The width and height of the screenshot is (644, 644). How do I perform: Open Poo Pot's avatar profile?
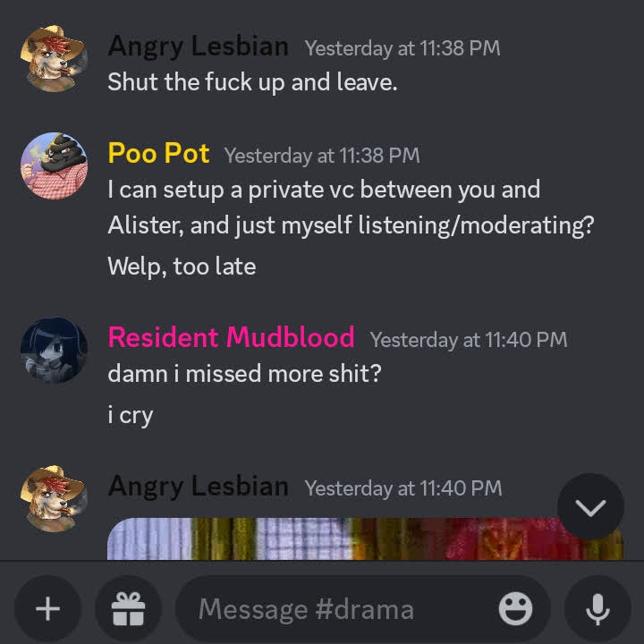[55, 165]
